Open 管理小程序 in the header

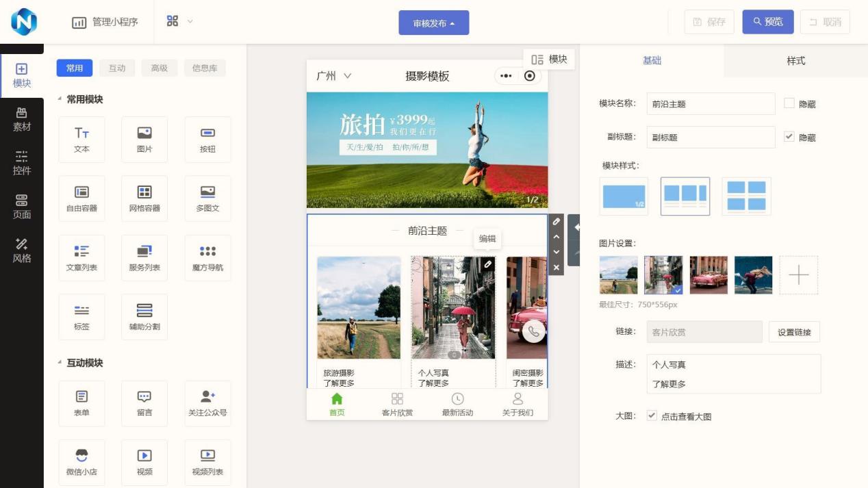(x=105, y=22)
